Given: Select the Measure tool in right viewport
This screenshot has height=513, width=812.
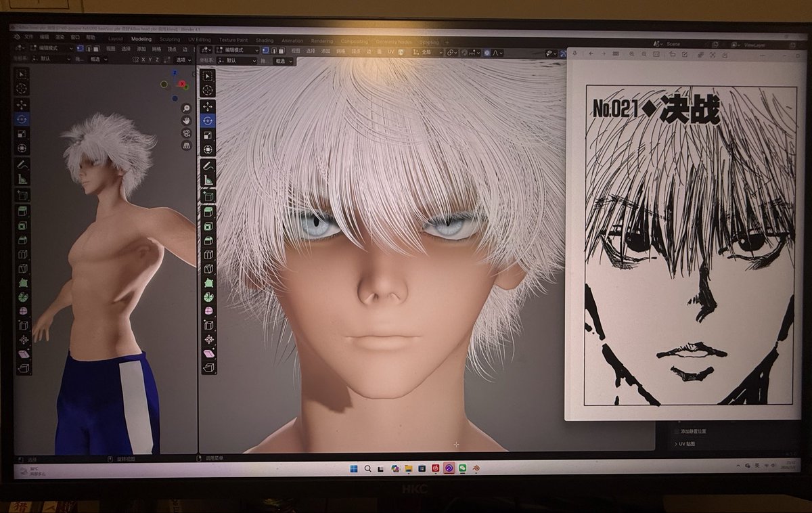Looking at the screenshot, I should coord(208,180).
